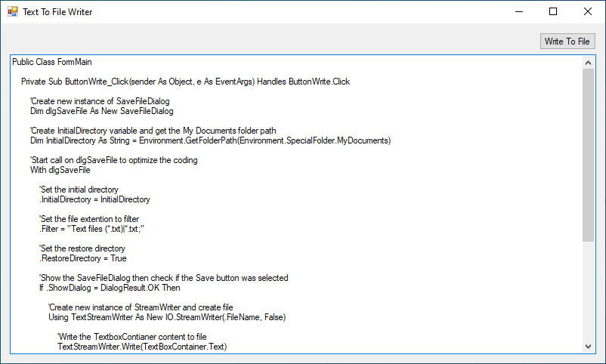Click the line 'Public Class FormMain'
The width and height of the screenshot is (606, 364).
pyautogui.click(x=52, y=62)
